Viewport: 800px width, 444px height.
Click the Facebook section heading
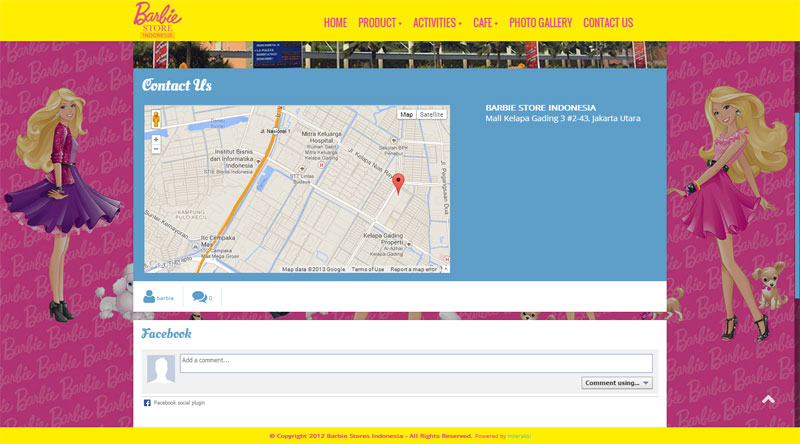166,334
